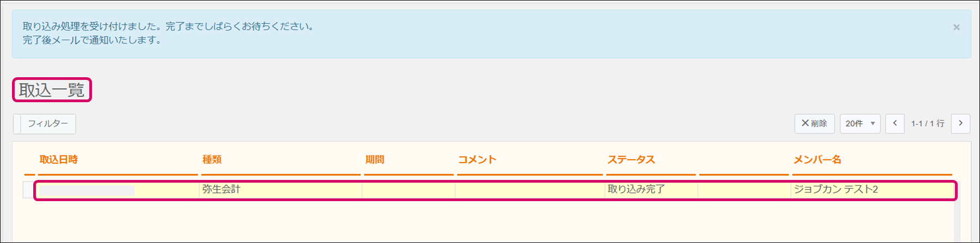
Task: Click the 削除 delete button
Action: coord(814,123)
